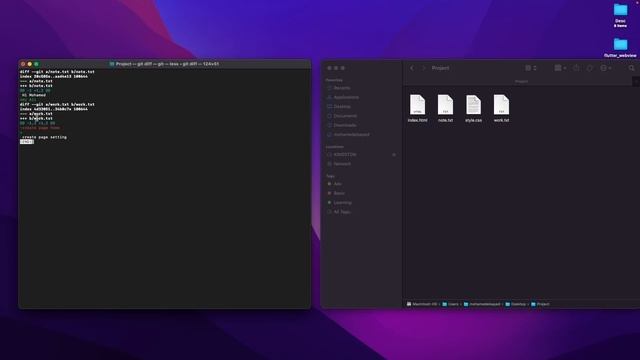This screenshot has width=640, height=360.
Task: Select the note.txt file icon
Action: click(x=445, y=104)
